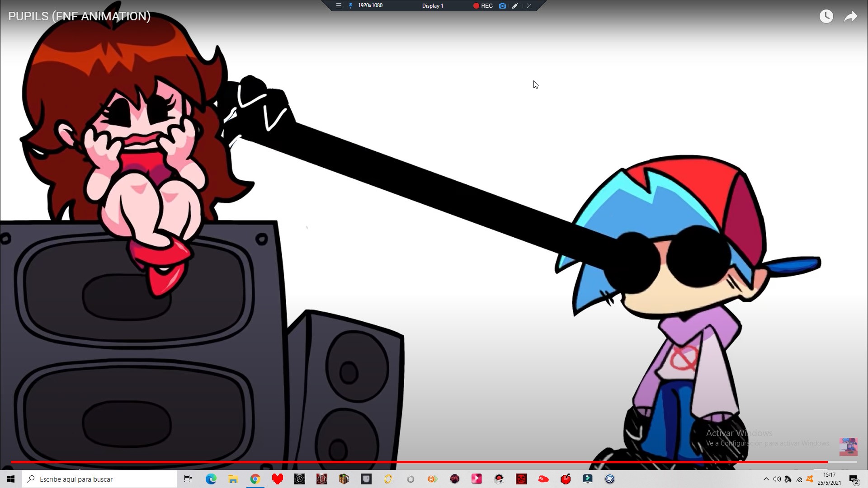The image size is (868, 488).
Task: Open the small gray circle taskbar icon
Action: (410, 479)
